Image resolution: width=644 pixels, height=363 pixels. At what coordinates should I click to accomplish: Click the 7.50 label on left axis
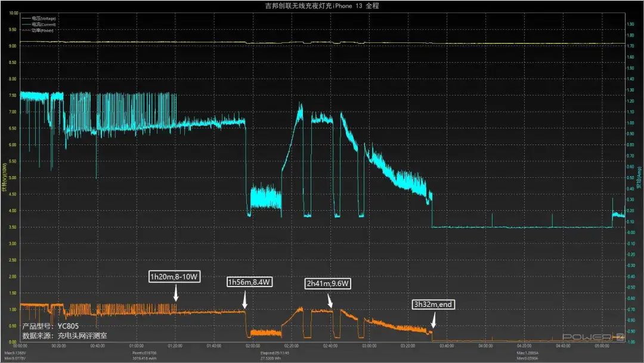point(13,96)
